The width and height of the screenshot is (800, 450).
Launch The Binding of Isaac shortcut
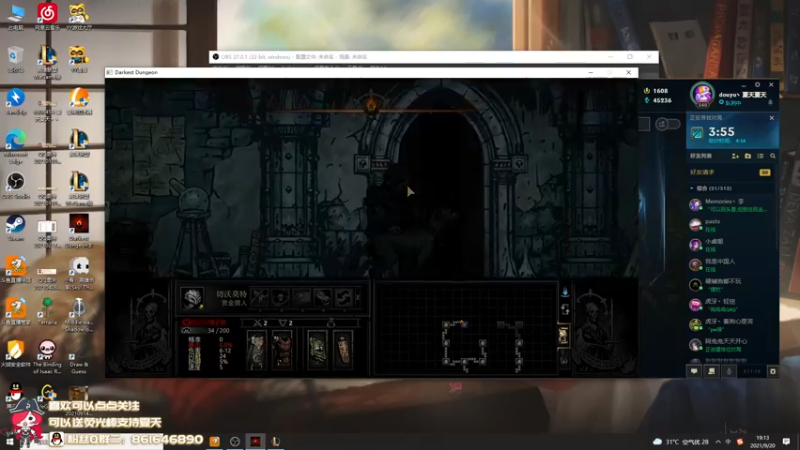point(47,357)
